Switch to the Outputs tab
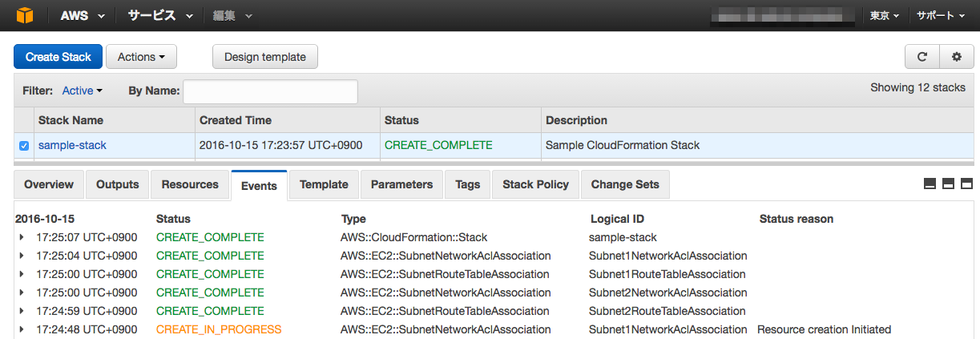This screenshot has width=980, height=339. [117, 184]
